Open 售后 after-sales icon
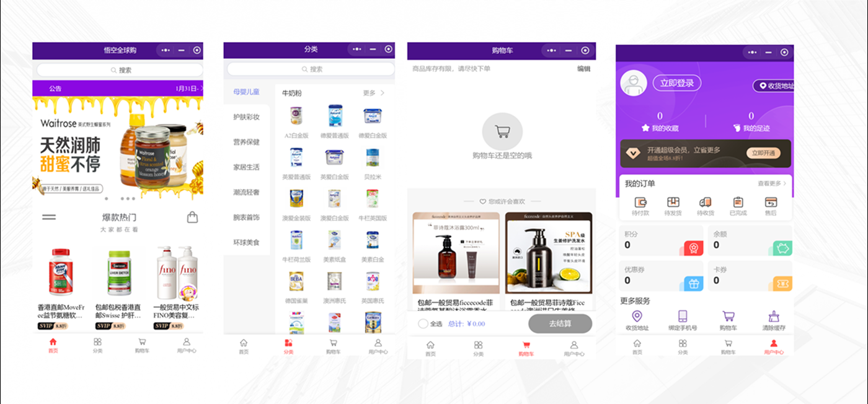The image size is (868, 404). (x=771, y=202)
